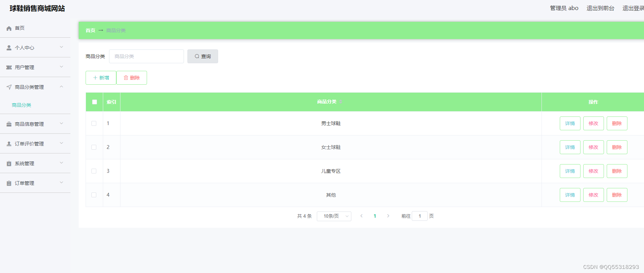Check the row 4 其他 checkbox
The height and width of the screenshot is (273, 644).
pyautogui.click(x=94, y=195)
